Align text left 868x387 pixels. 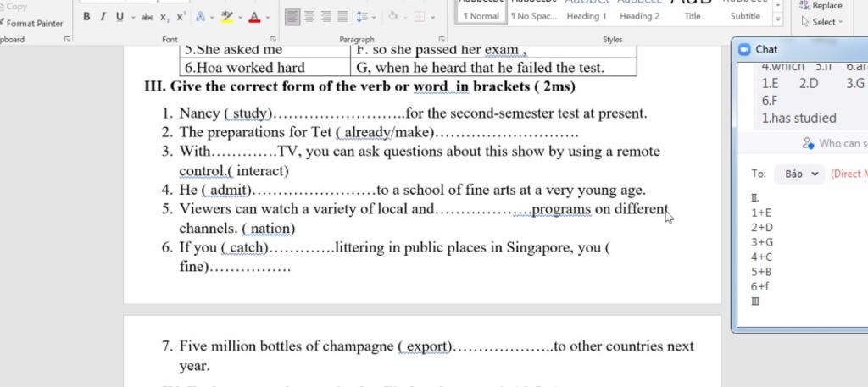pyautogui.click(x=292, y=17)
